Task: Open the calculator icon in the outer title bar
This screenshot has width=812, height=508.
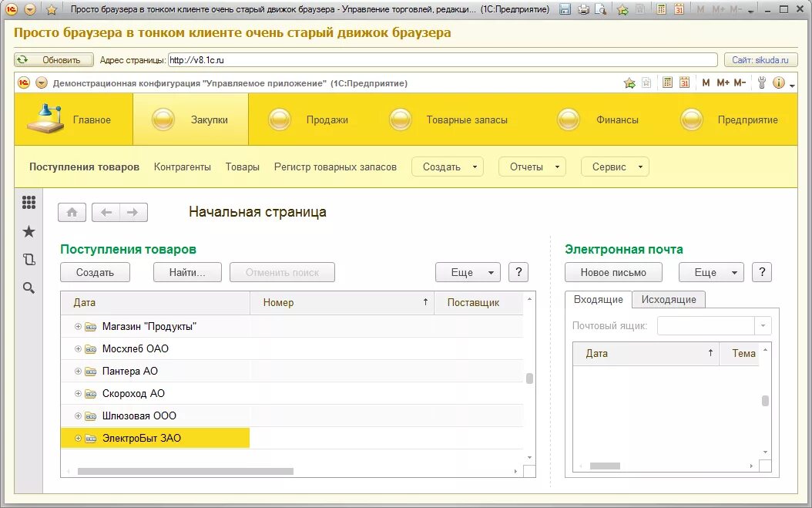Action: 661,9
